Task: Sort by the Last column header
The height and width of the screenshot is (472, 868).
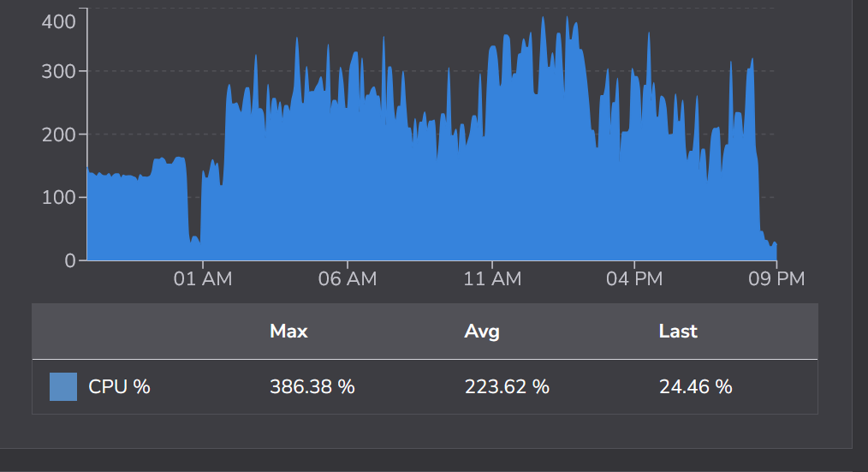Action: tap(678, 331)
